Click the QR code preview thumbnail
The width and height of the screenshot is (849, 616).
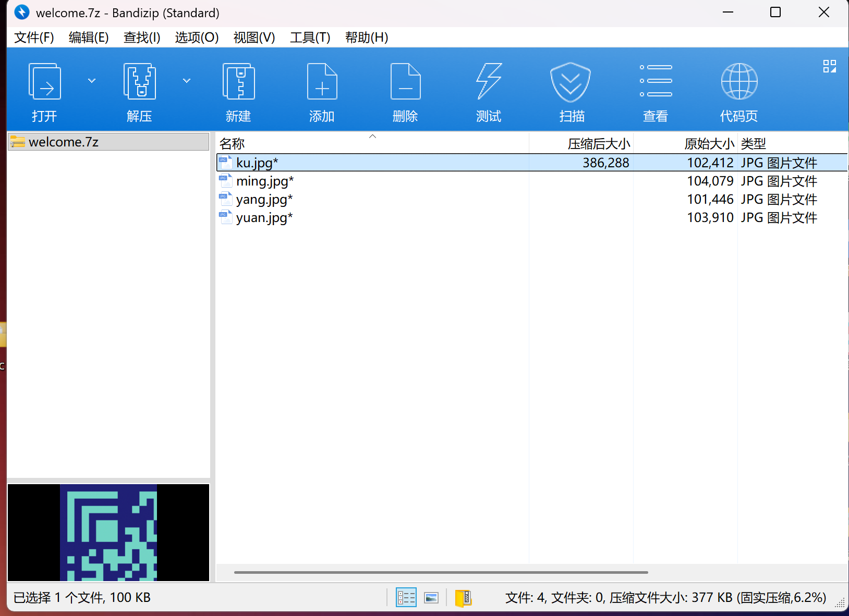click(108, 533)
